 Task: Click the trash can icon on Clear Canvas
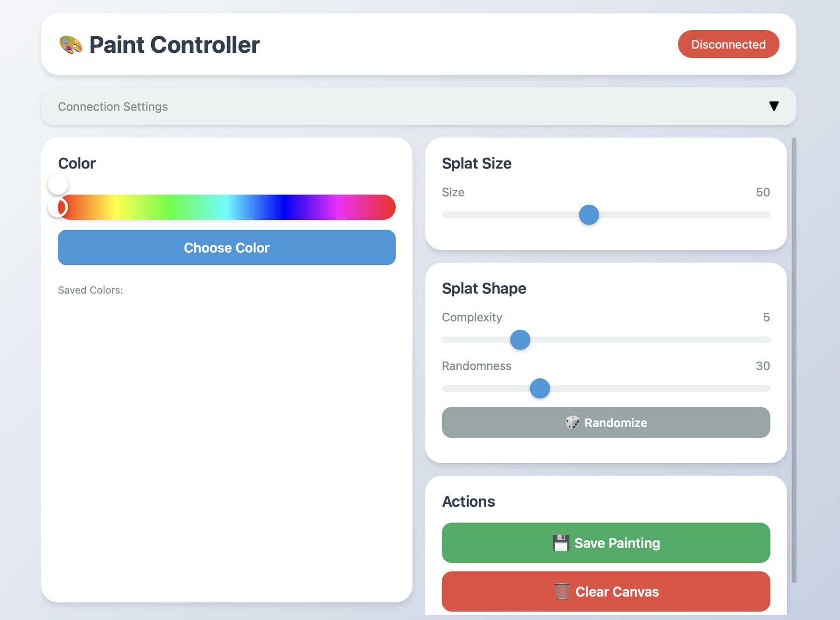click(x=562, y=592)
